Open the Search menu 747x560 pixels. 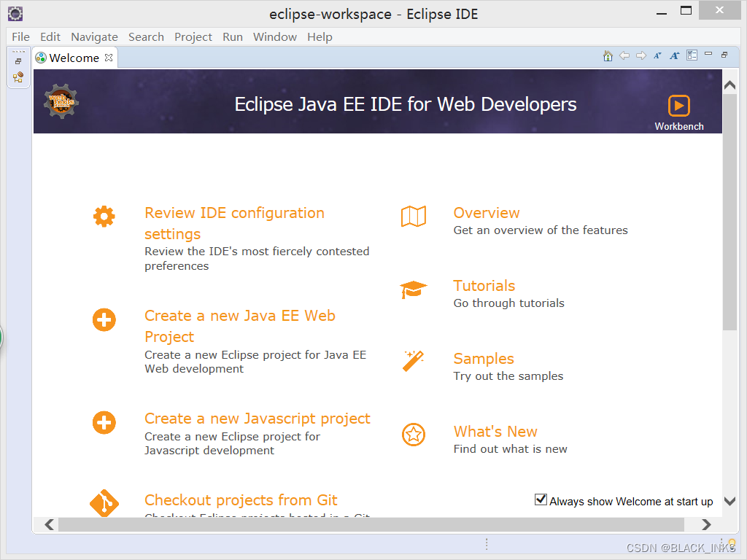pos(146,37)
